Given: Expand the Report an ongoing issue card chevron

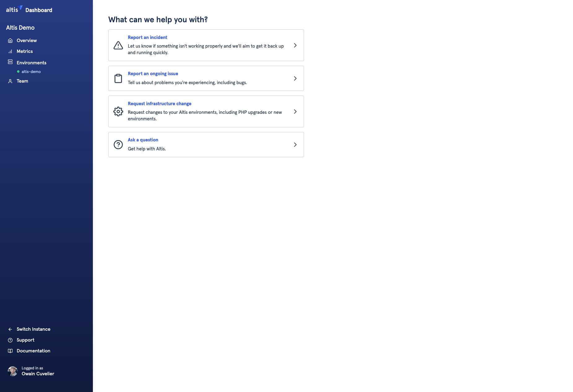Looking at the screenshot, I should pyautogui.click(x=295, y=78).
